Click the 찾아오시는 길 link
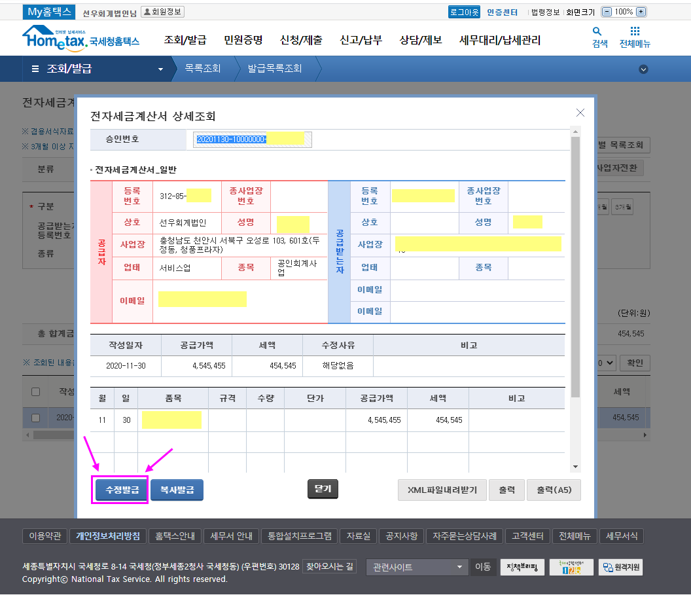 click(330, 566)
